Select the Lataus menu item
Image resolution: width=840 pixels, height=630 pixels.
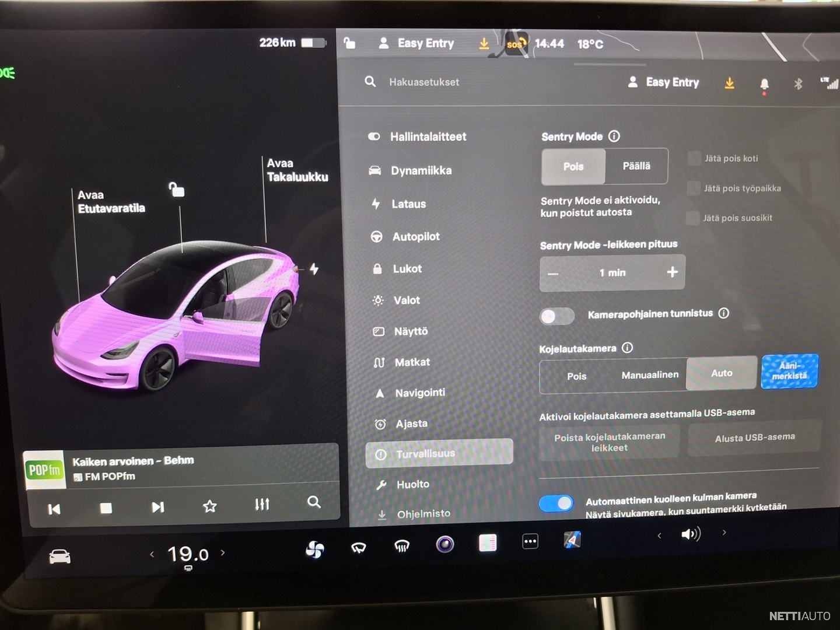coord(408,204)
